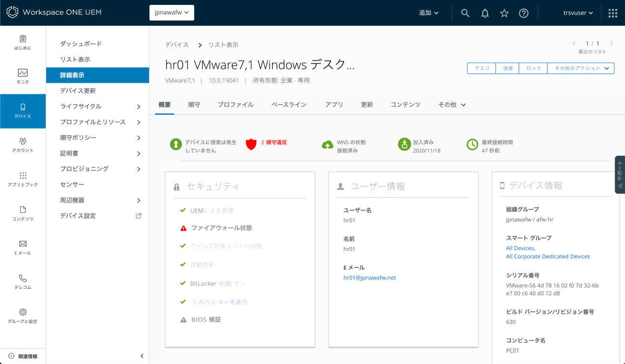Switch to the 更新 tab

point(367,104)
